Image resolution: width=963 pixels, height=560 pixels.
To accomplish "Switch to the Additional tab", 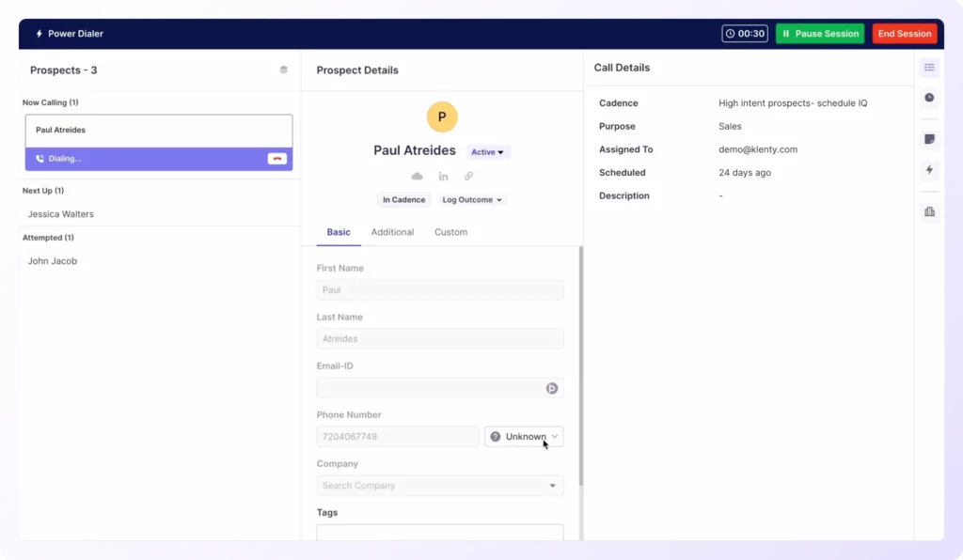I will 392,231.
